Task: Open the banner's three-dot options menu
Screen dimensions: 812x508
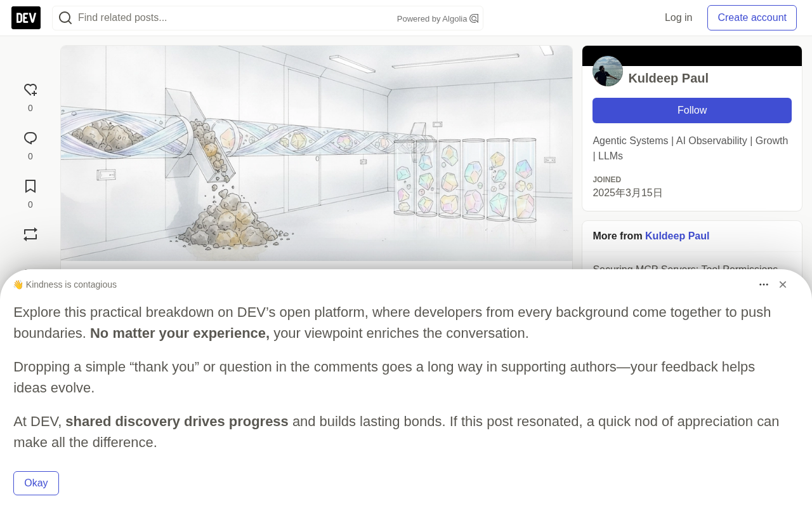Action: (x=764, y=284)
